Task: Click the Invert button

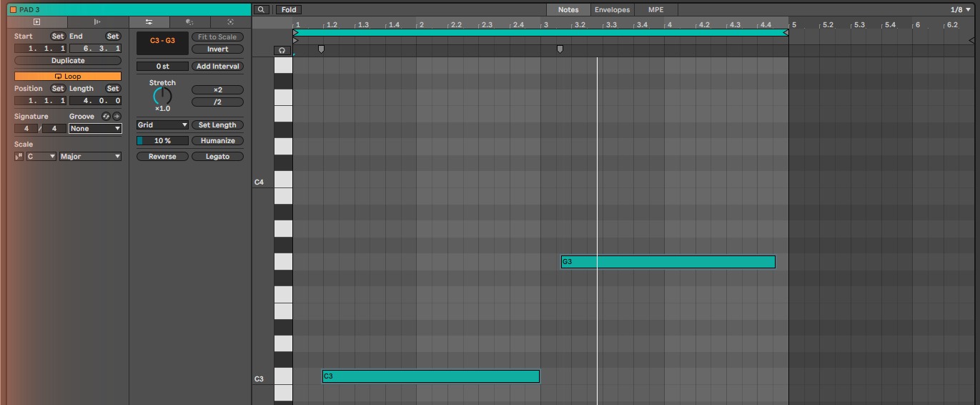Action: (217, 49)
